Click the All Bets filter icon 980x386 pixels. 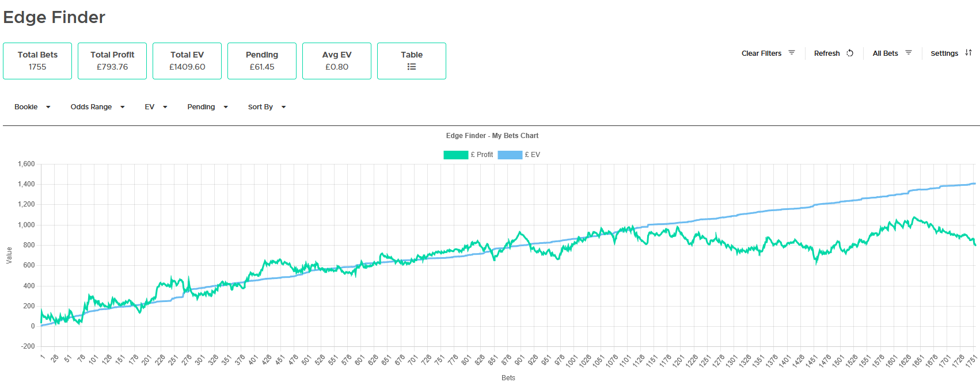(909, 53)
